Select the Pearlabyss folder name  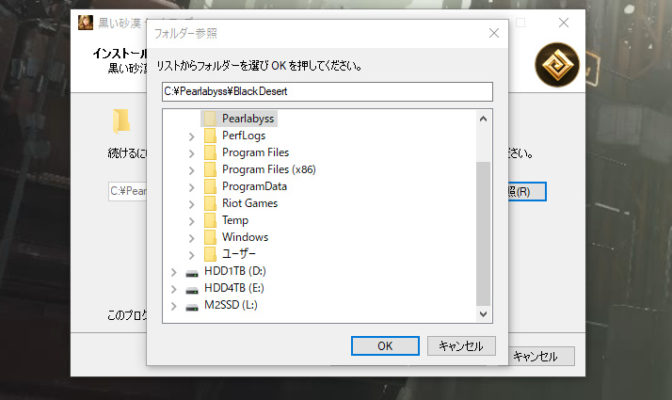(248, 118)
